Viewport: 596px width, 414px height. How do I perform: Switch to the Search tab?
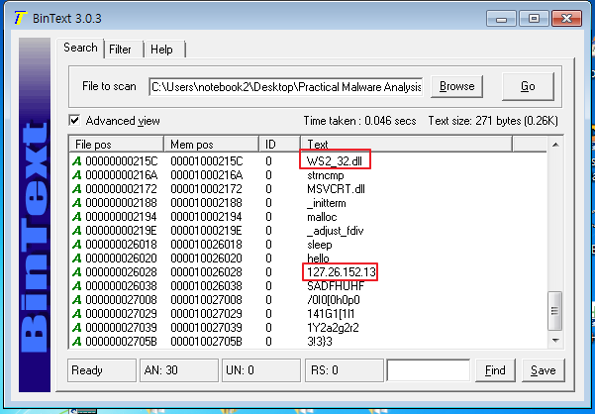coord(80,48)
